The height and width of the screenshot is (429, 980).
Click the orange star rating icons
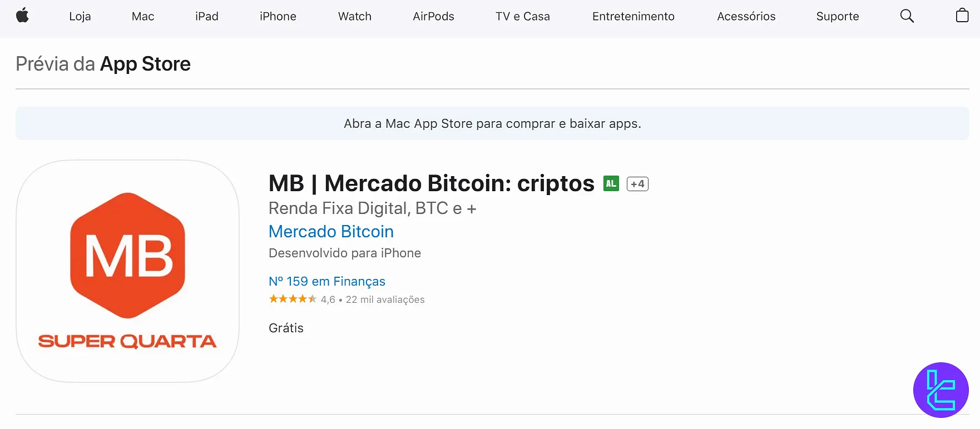pyautogui.click(x=293, y=299)
